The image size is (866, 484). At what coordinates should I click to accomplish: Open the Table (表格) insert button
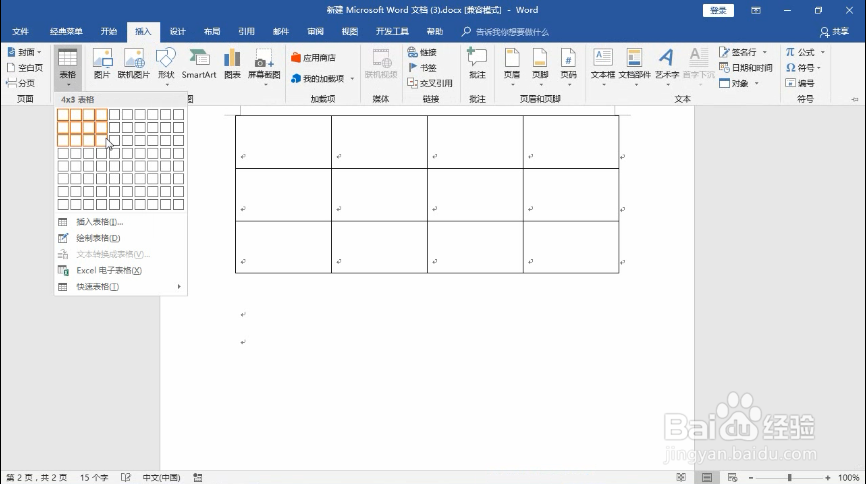68,66
